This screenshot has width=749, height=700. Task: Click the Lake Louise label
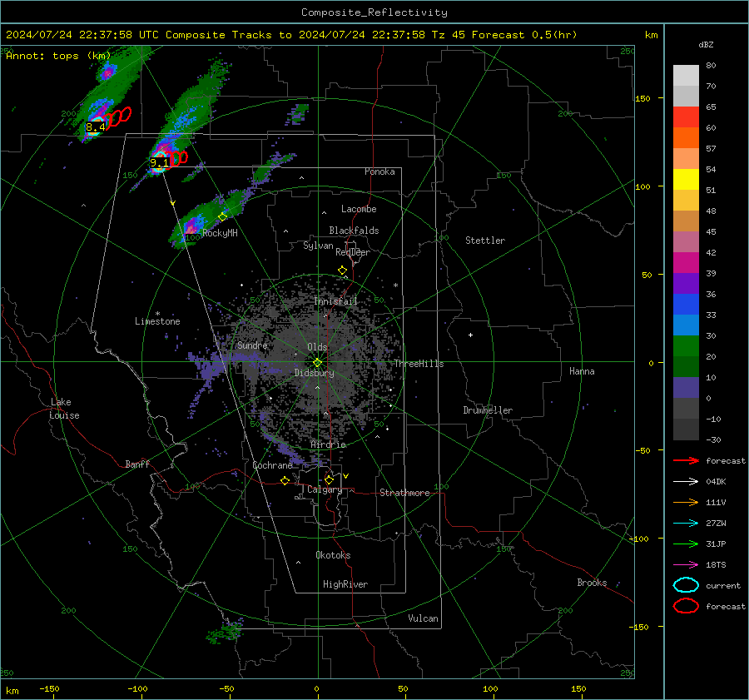(x=64, y=409)
